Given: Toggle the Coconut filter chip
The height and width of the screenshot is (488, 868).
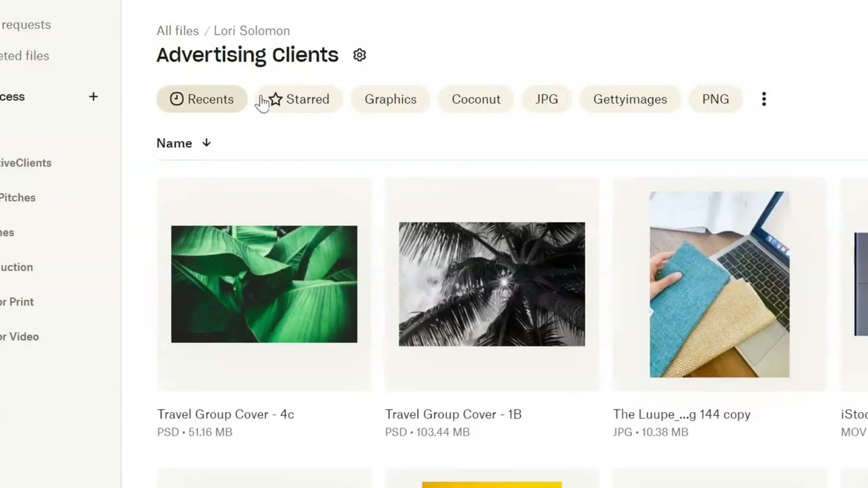Looking at the screenshot, I should [x=476, y=99].
